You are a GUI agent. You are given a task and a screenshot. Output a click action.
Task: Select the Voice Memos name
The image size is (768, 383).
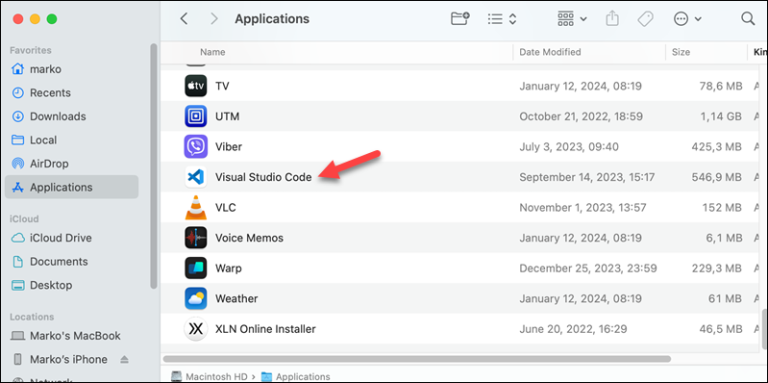point(249,238)
